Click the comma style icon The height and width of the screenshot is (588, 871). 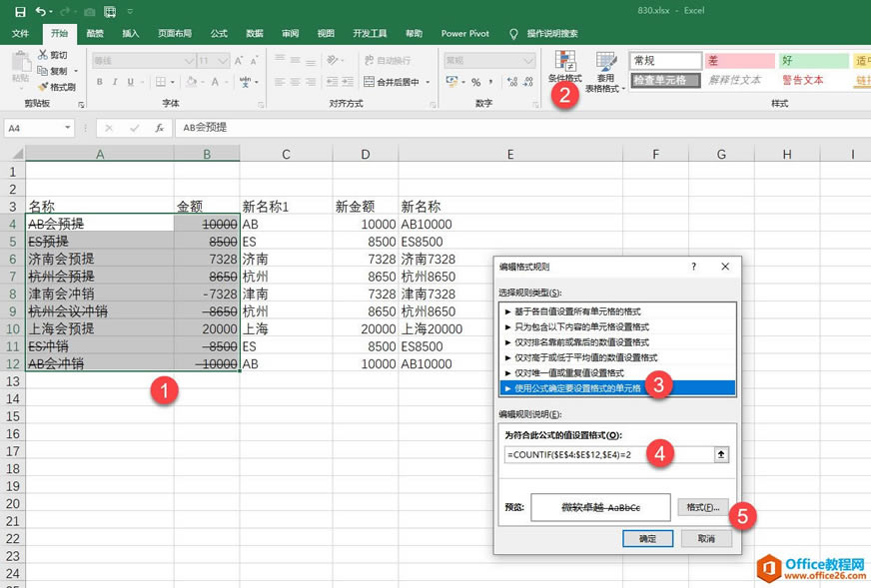coord(491,82)
